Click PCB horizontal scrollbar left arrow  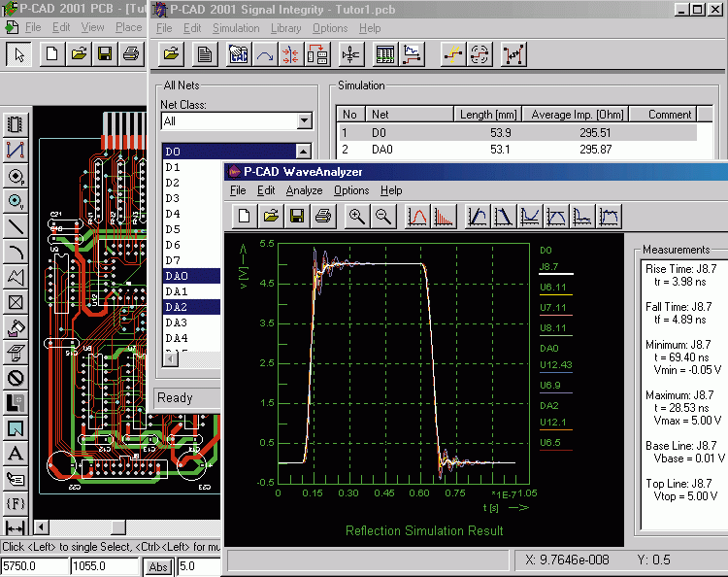pos(41,527)
